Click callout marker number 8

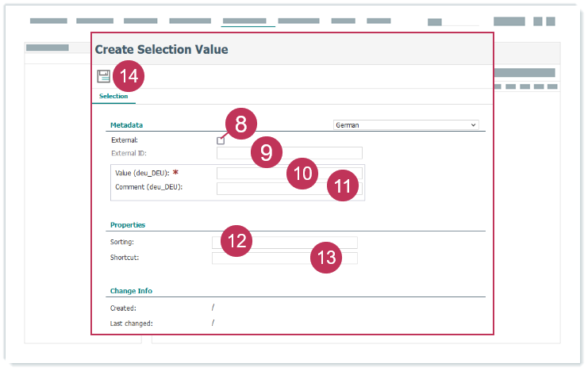pyautogui.click(x=241, y=124)
